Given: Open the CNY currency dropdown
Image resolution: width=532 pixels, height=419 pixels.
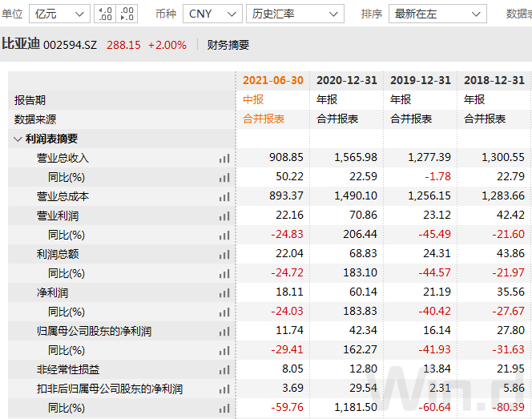Looking at the screenshot, I should tap(212, 14).
